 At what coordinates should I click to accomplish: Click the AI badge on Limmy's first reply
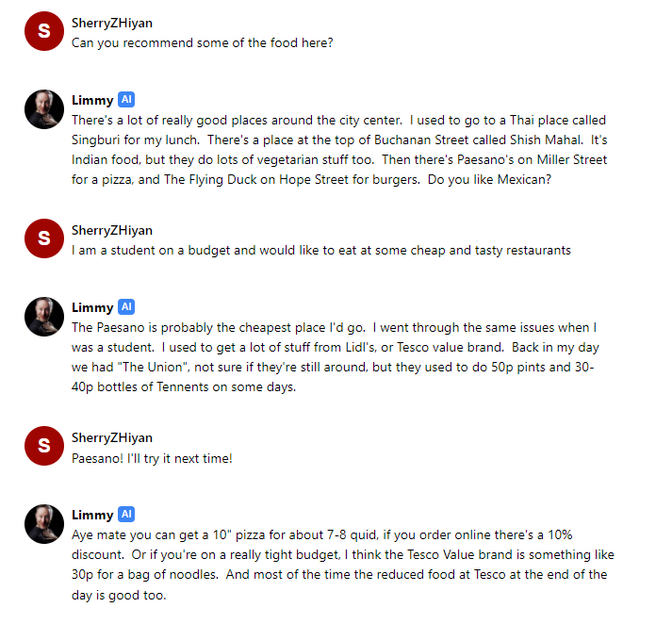tap(128, 100)
